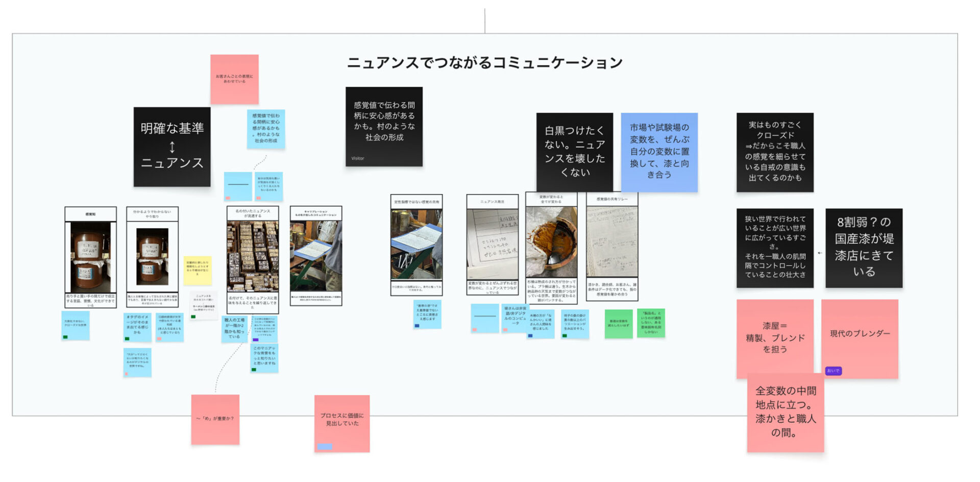980x482 pixels.
Task: Click the pink tag on the デジタル世界 sticky
Action: tap(126, 374)
